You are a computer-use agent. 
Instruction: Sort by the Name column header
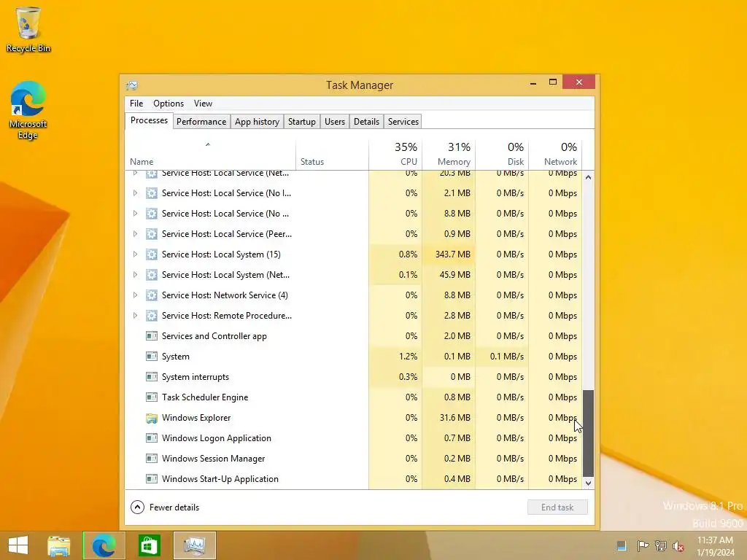(x=210, y=155)
